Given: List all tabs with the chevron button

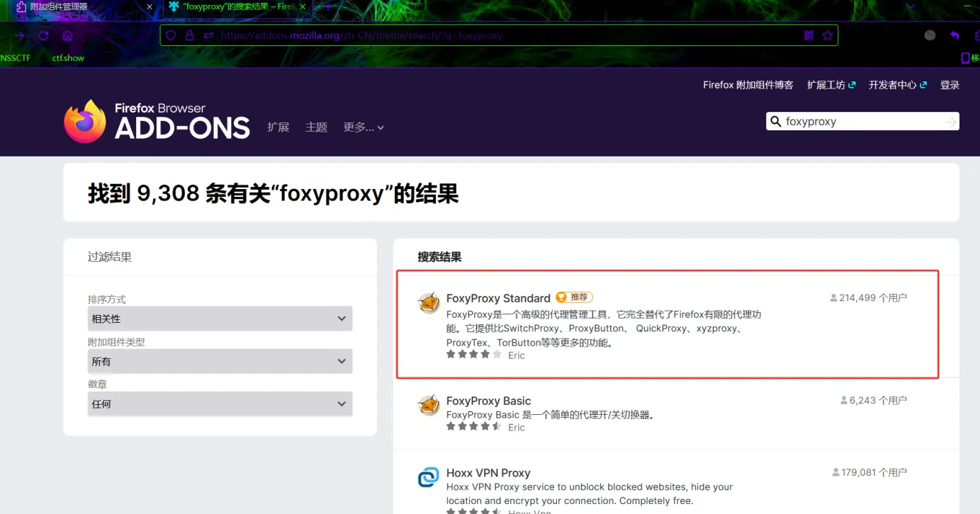Looking at the screenshot, I should [x=911, y=6].
